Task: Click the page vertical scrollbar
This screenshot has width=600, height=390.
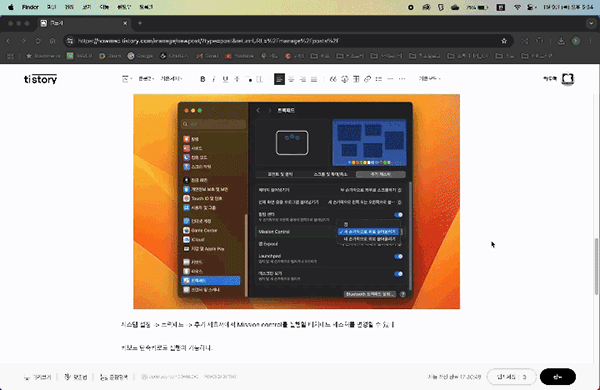Action: point(596,266)
